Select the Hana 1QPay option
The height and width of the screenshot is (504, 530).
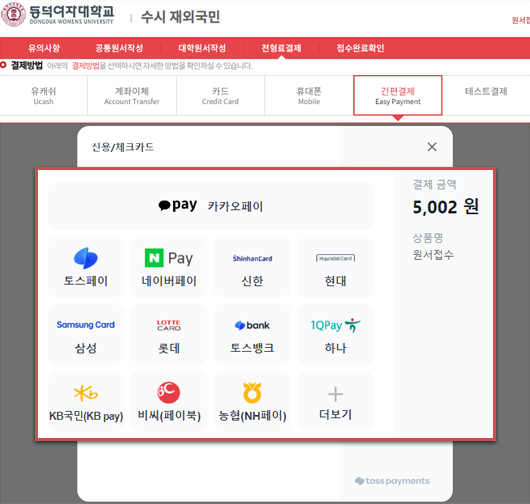(x=335, y=334)
